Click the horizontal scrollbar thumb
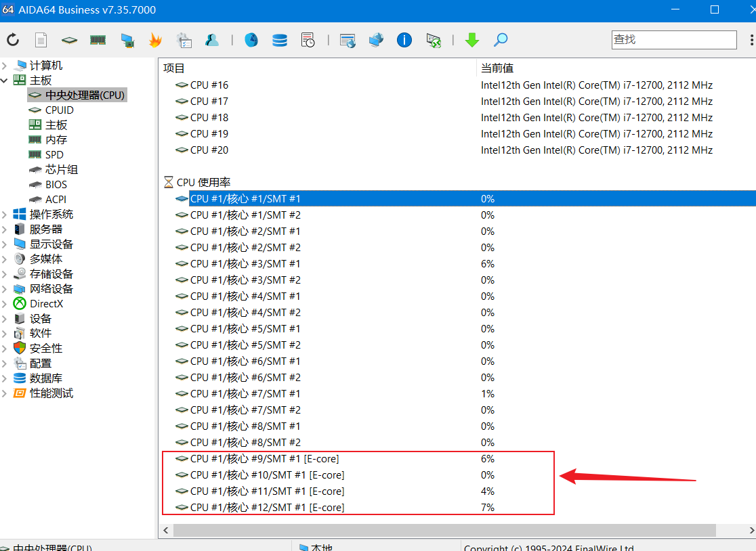The image size is (756, 551). (x=444, y=530)
